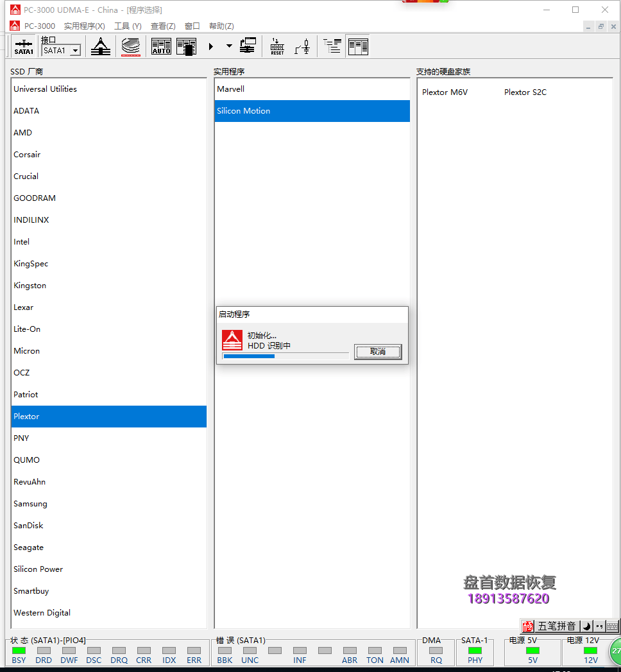Pick Smartbuy in the vendor list

pos(109,591)
